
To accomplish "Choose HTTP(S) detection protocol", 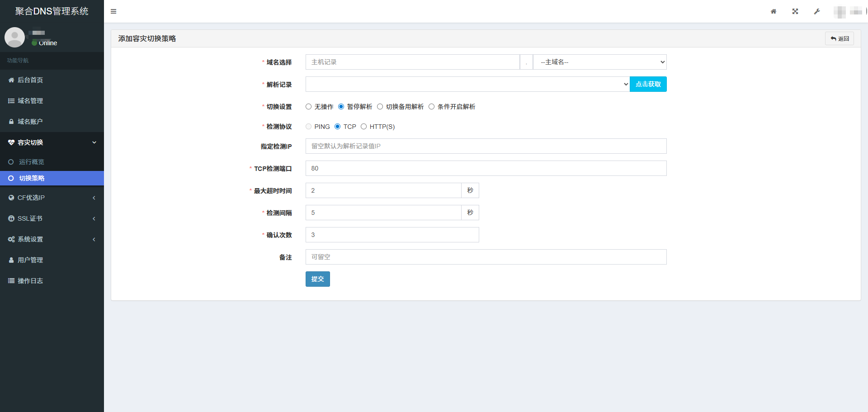I will tap(364, 127).
